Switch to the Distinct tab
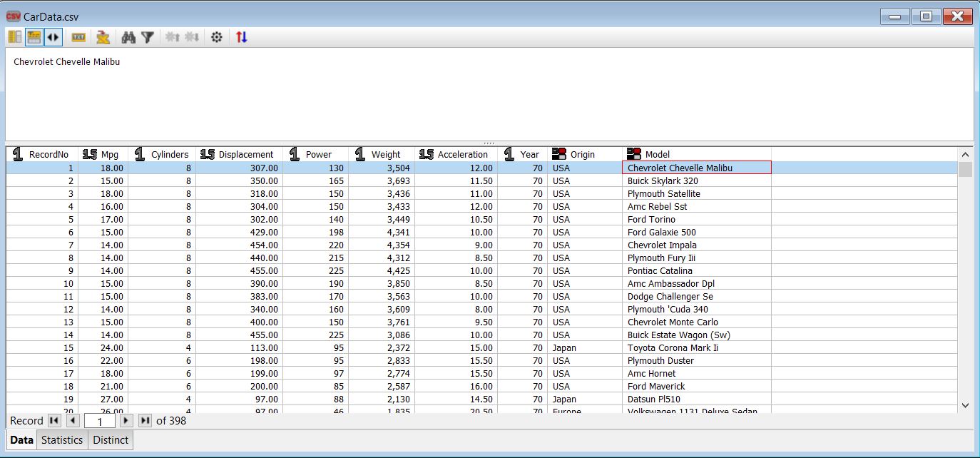980x458 pixels. pos(110,440)
